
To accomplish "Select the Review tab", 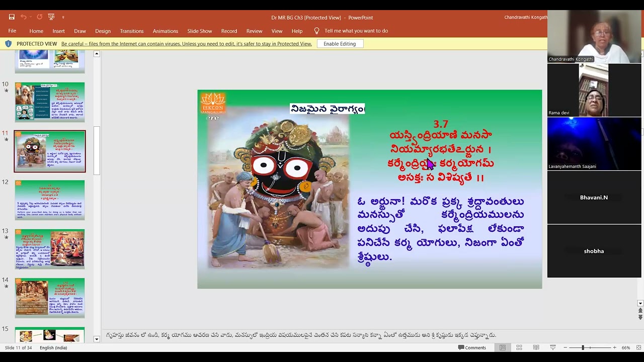I will click(x=254, y=31).
